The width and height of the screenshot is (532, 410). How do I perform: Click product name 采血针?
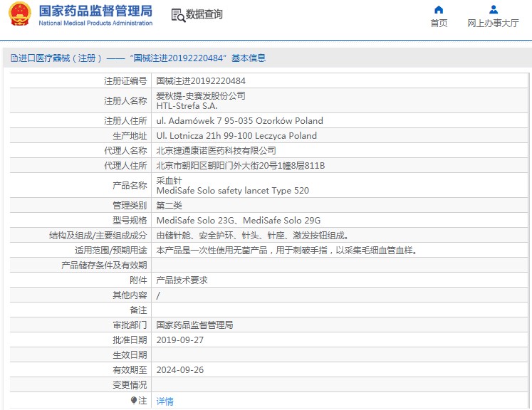pos(169,180)
